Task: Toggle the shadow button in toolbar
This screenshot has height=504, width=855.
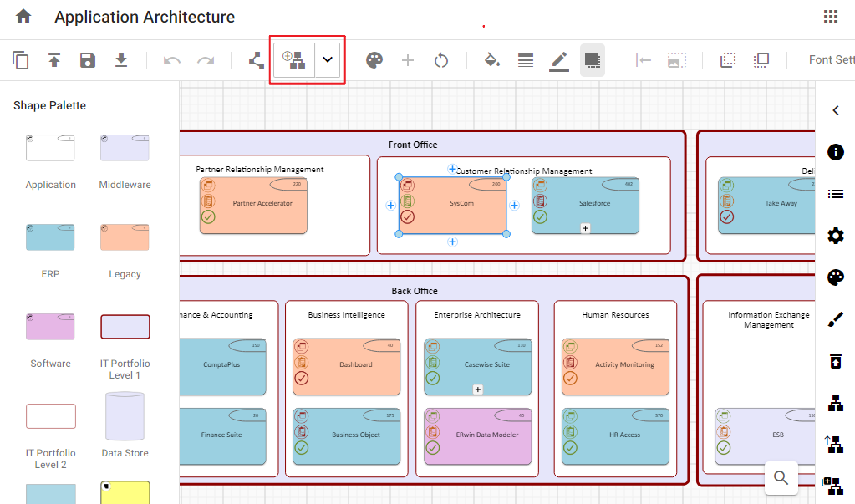Action: point(592,60)
